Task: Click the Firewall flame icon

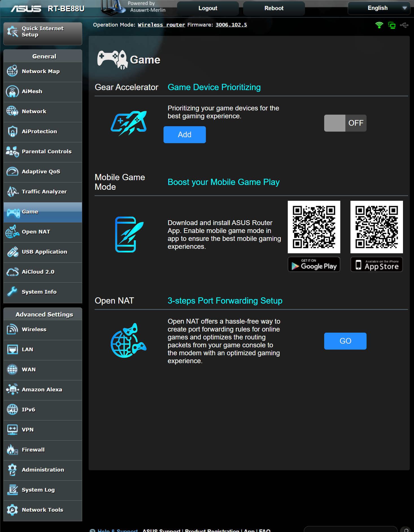Action: (x=12, y=450)
